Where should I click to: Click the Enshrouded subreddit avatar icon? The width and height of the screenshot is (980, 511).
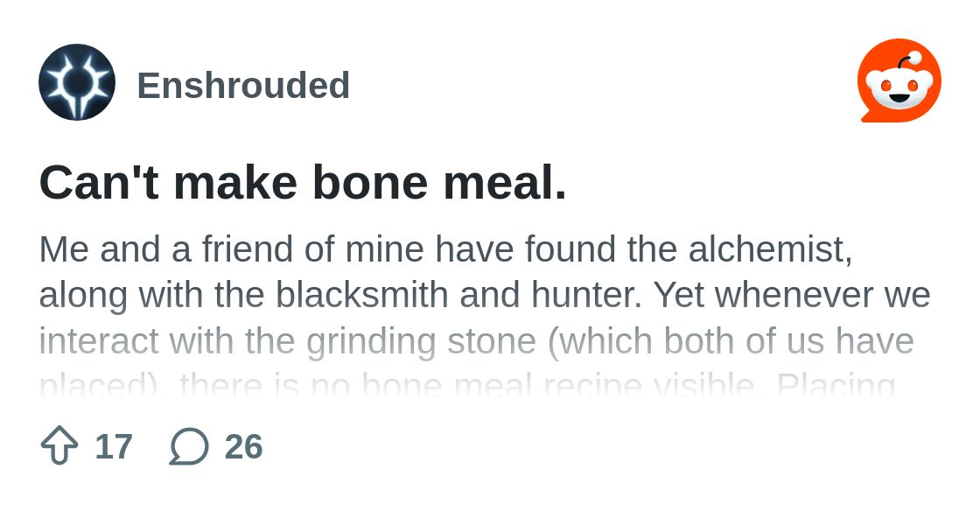pos(77,82)
